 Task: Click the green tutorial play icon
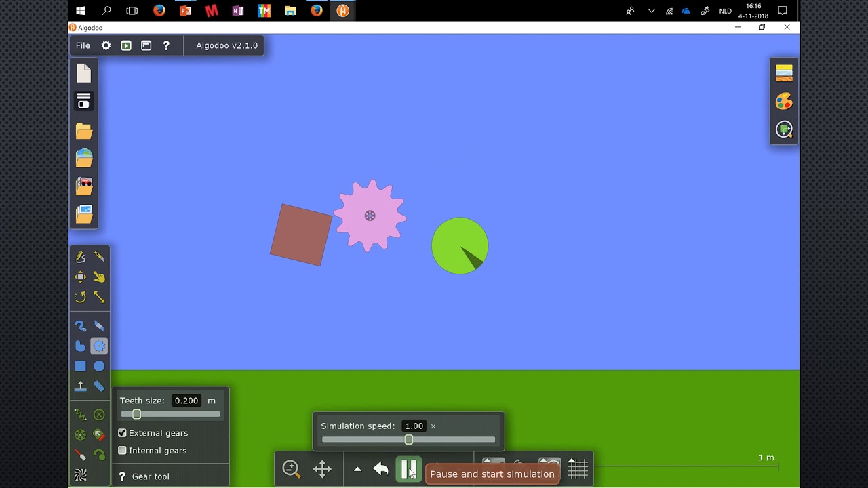[126, 45]
